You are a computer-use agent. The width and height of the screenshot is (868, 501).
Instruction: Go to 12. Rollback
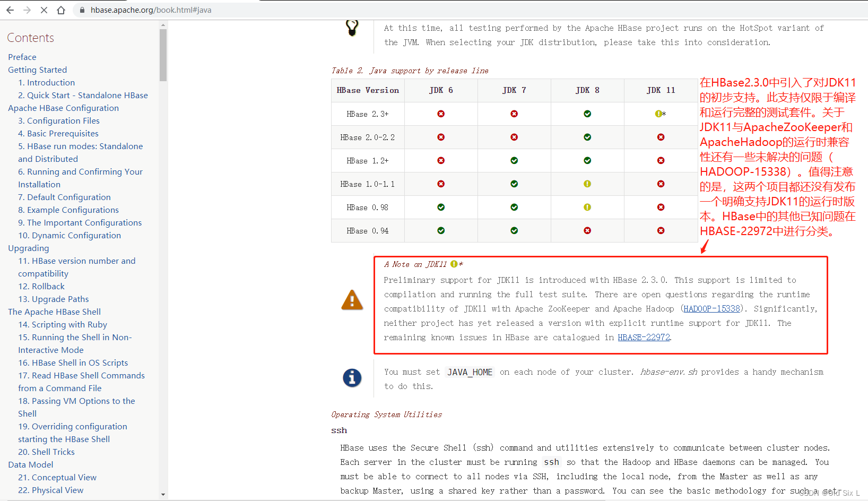click(x=41, y=286)
